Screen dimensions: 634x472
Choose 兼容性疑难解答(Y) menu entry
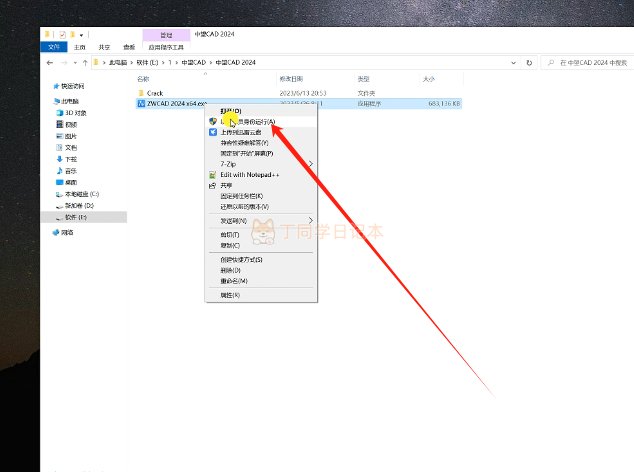[x=261, y=143]
